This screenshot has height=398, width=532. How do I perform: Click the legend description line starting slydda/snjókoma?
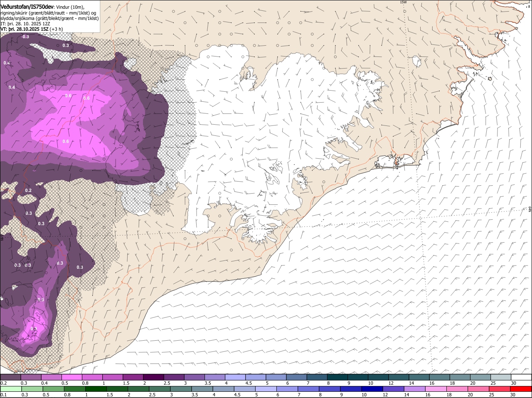click(49, 18)
